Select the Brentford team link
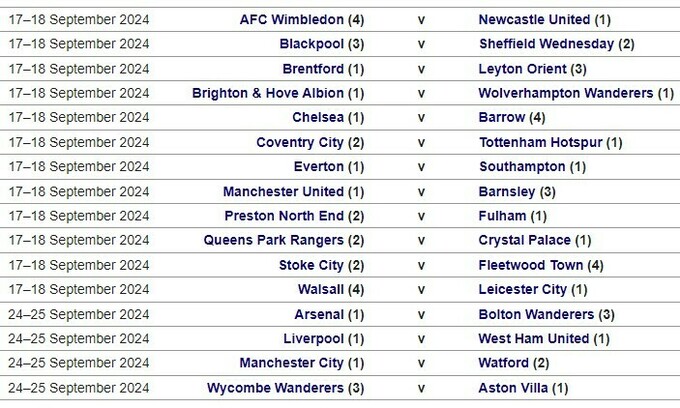 click(312, 68)
